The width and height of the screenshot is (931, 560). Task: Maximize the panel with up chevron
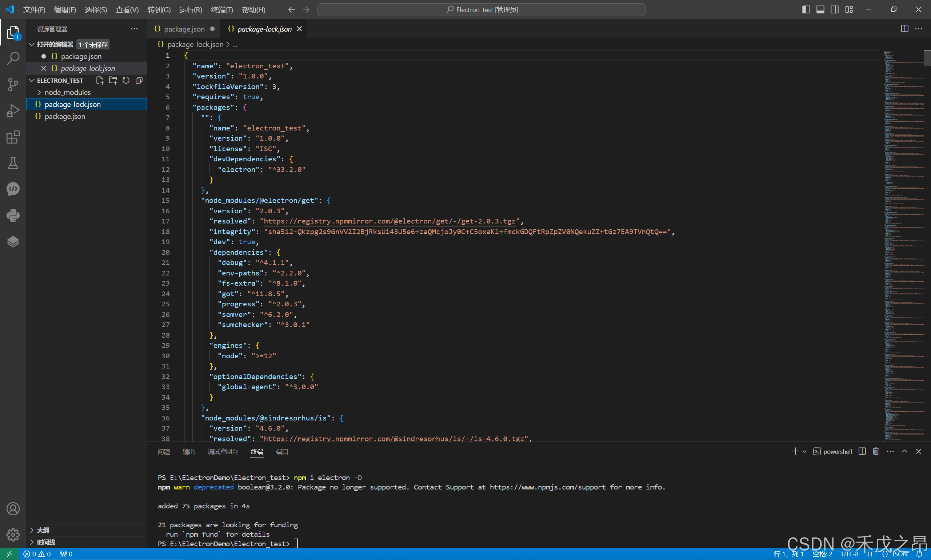pyautogui.click(x=904, y=451)
